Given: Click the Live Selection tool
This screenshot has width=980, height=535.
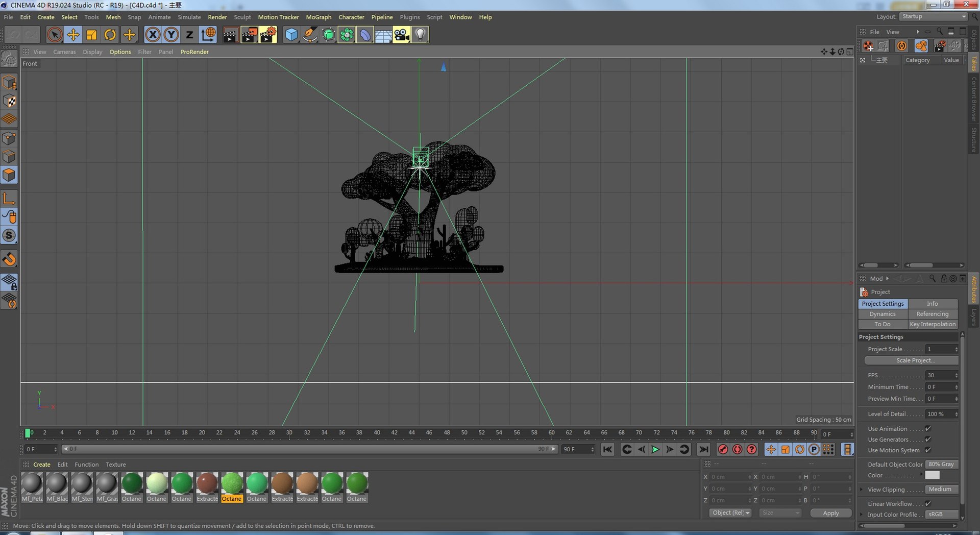Looking at the screenshot, I should (x=55, y=35).
